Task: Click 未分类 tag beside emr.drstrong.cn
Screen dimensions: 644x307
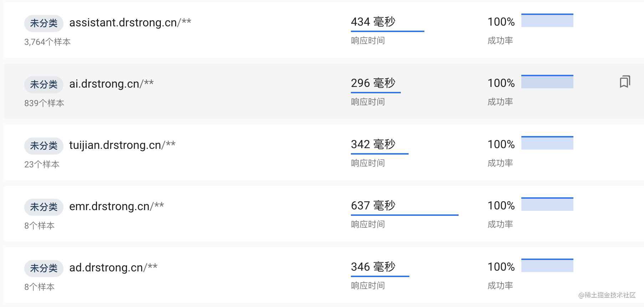Action: point(44,207)
